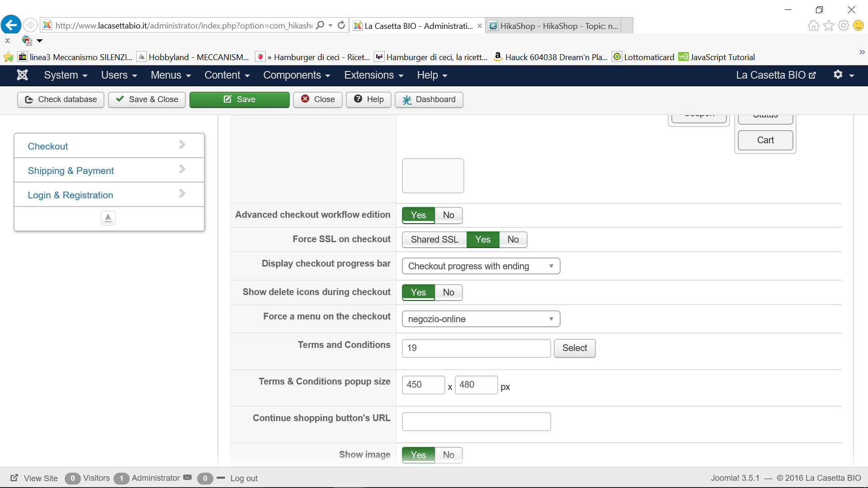
Task: Click the Cart block in checkout workflow
Action: coord(765,140)
